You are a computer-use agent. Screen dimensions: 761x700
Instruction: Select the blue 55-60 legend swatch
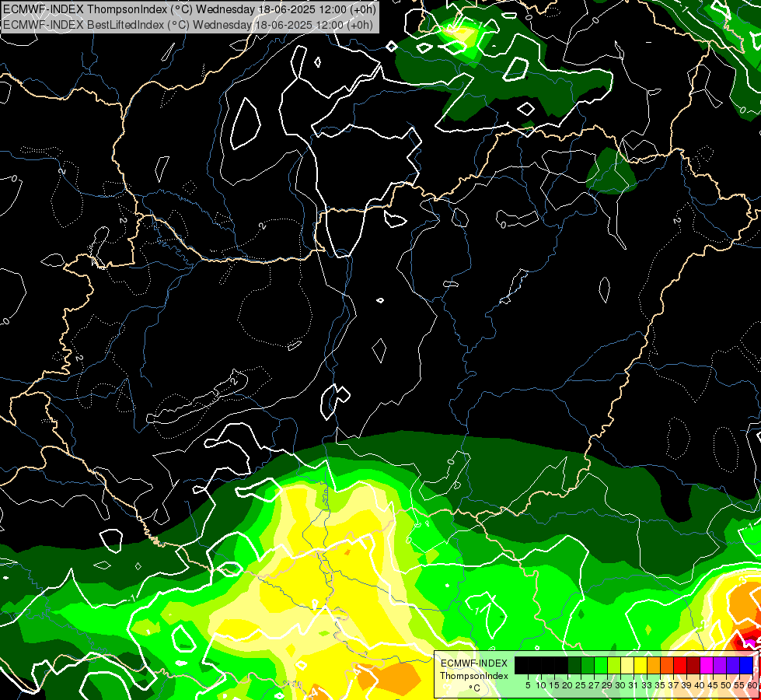coord(746,666)
